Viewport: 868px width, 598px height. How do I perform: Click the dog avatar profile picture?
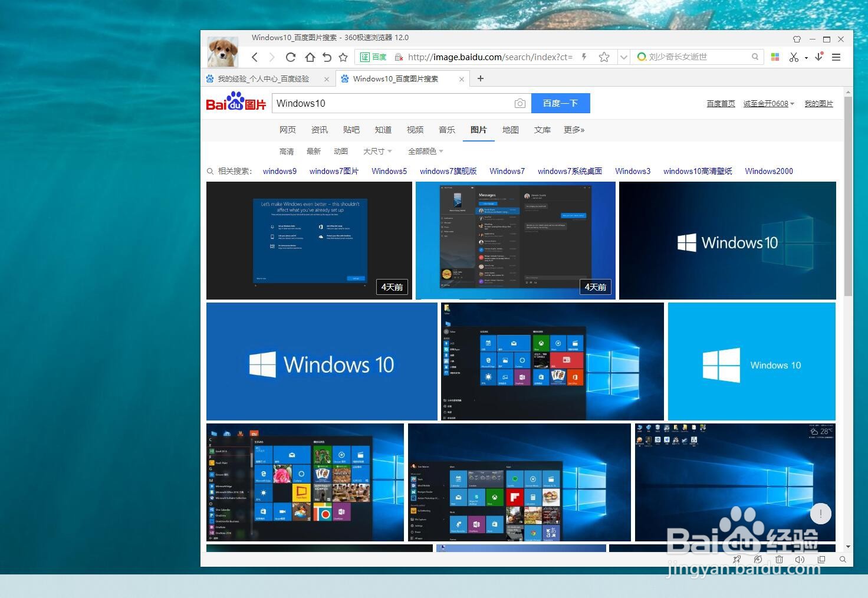pos(223,51)
